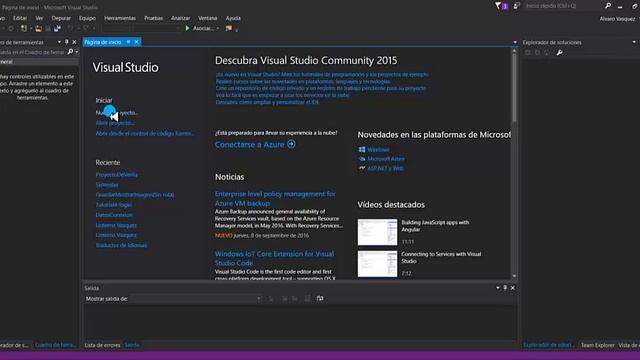Click the feedback icon beside the quick launch box

point(517,6)
